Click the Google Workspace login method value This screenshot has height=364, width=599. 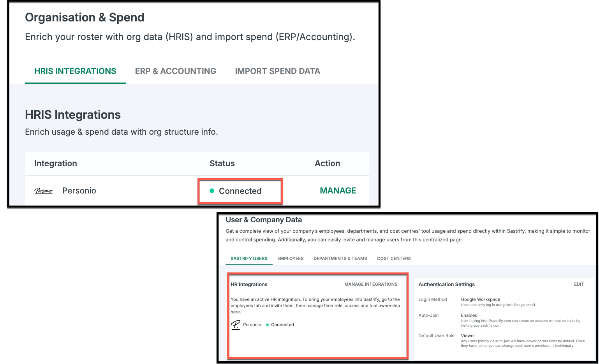481,299
